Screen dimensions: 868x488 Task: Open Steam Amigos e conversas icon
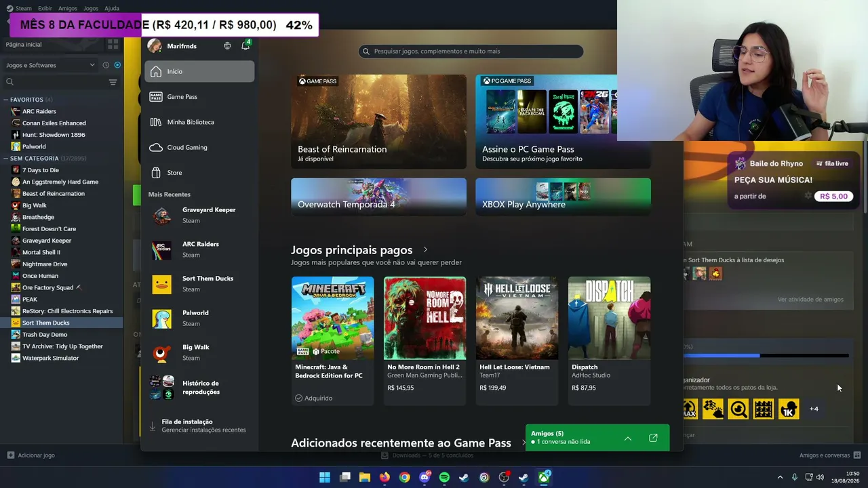[857, 455]
